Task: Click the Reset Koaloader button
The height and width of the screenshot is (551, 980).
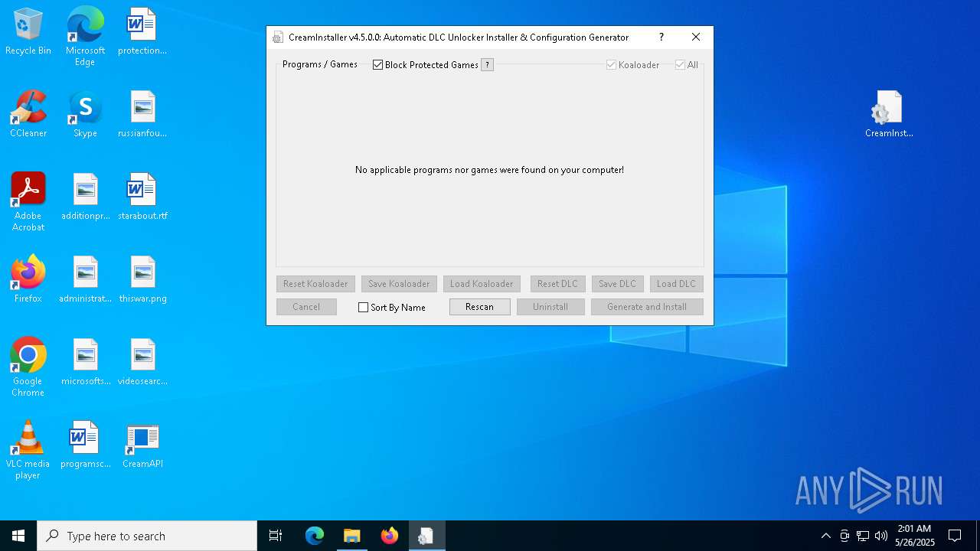Action: coord(315,284)
